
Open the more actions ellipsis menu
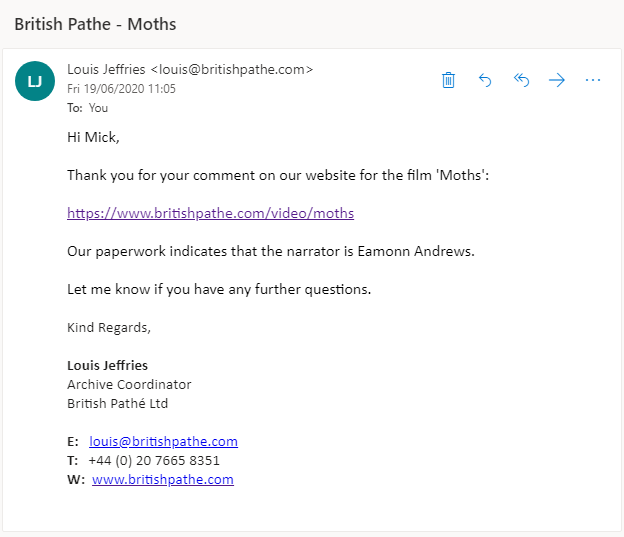tap(593, 80)
